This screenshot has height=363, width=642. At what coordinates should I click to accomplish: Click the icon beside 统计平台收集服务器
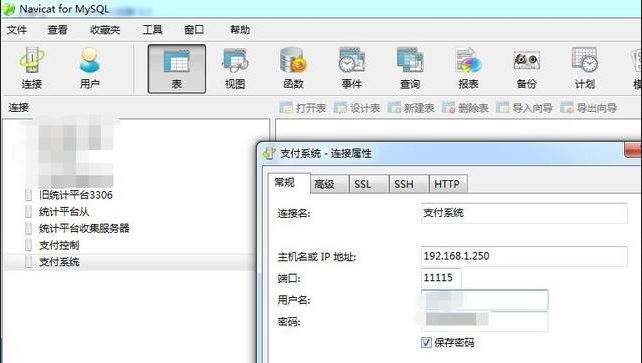(28, 228)
